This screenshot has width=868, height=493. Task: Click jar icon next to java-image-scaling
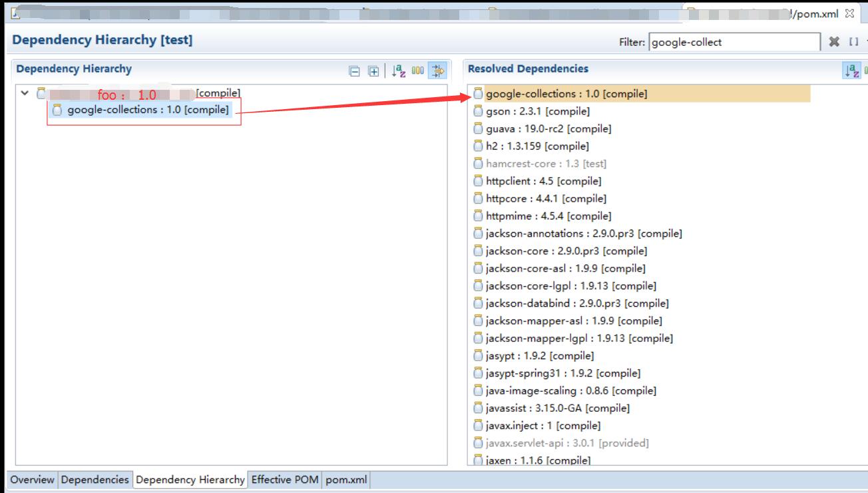tap(478, 391)
